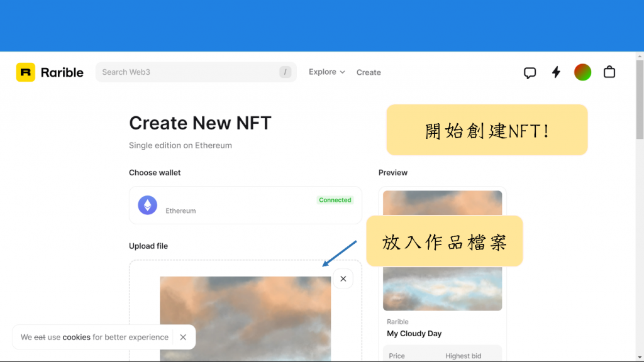Click the scrollbar up arrow
The image size is (644, 362).
[640, 56]
